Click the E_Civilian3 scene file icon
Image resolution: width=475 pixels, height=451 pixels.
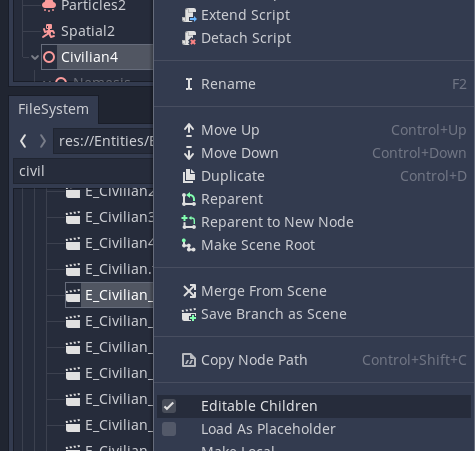[x=73, y=218]
